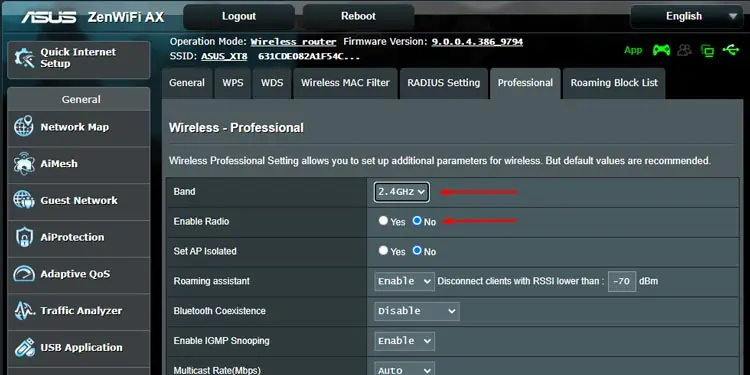Select No for Enable Radio

click(417, 221)
